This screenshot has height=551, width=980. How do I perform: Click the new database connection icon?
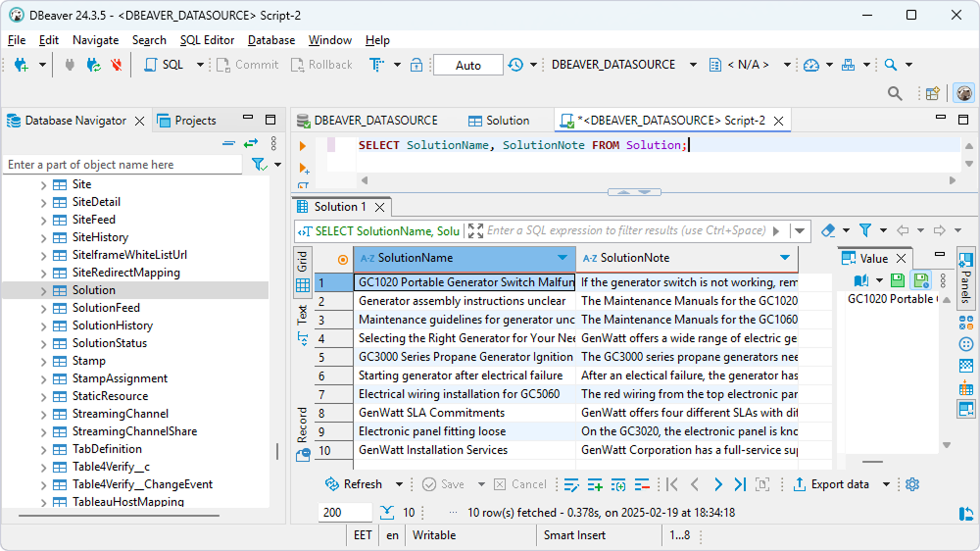click(x=20, y=65)
